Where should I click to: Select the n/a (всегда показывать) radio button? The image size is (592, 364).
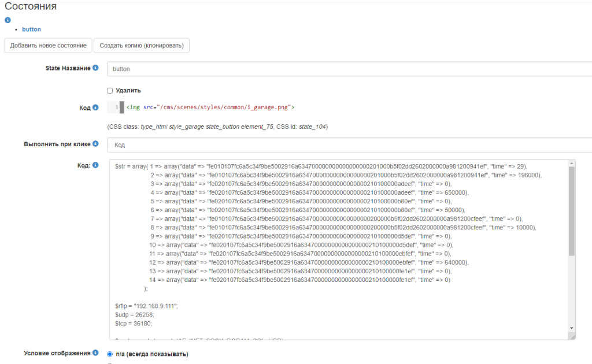click(110, 354)
